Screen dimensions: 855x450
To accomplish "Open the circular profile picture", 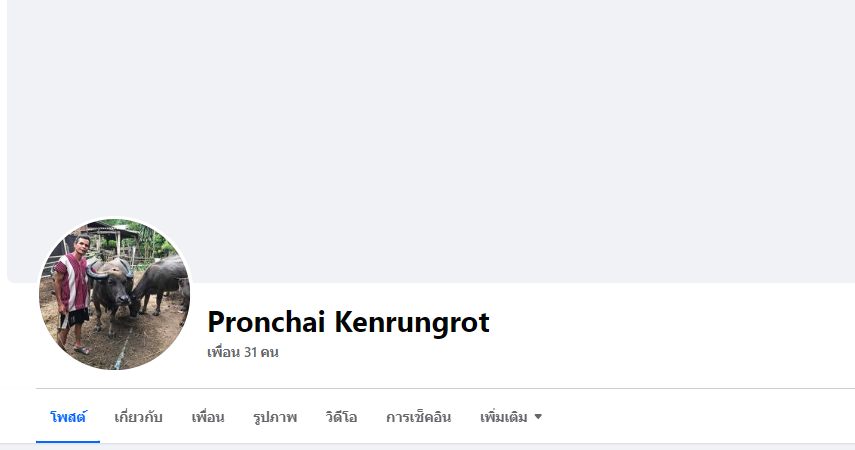I will 115,294.
